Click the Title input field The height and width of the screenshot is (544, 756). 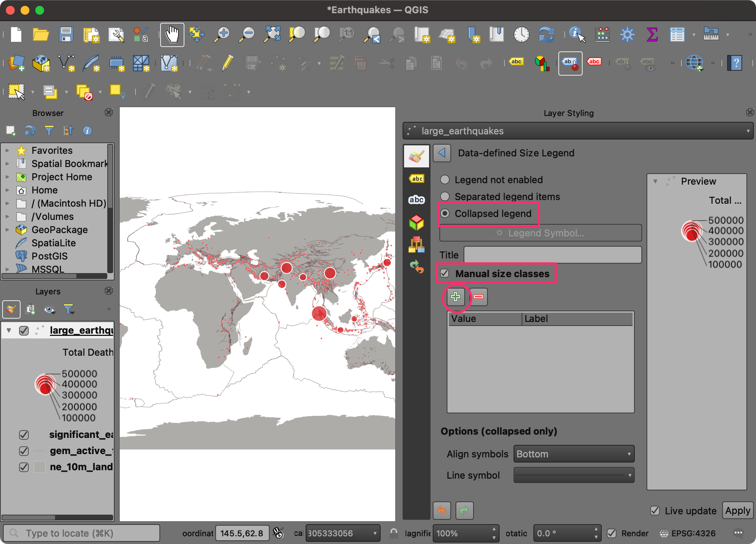point(551,254)
